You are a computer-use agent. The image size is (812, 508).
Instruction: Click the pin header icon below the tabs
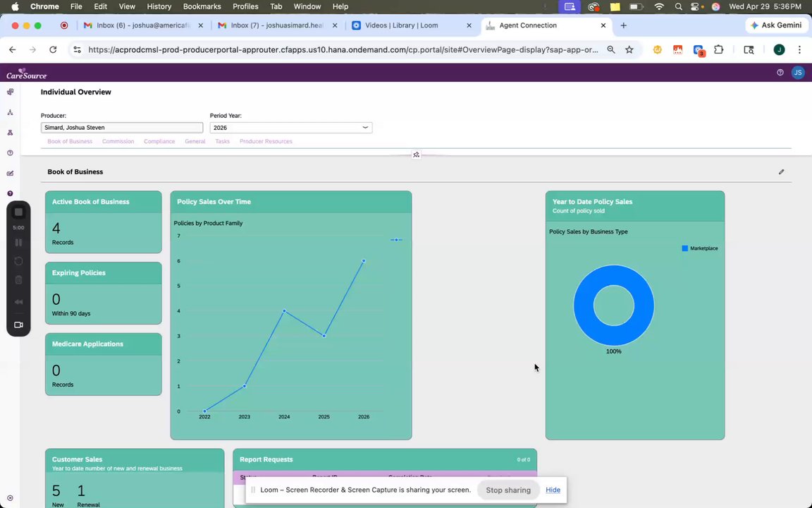(416, 155)
